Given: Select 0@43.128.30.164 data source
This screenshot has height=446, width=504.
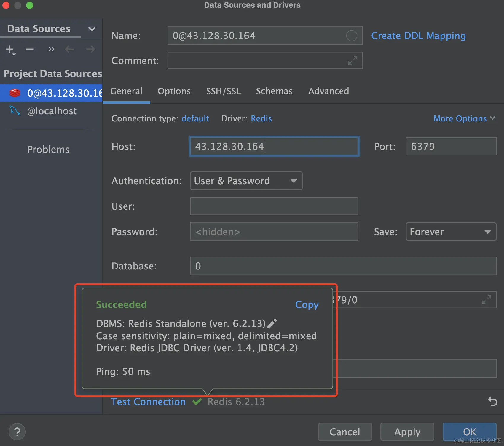Looking at the screenshot, I should click(x=51, y=93).
